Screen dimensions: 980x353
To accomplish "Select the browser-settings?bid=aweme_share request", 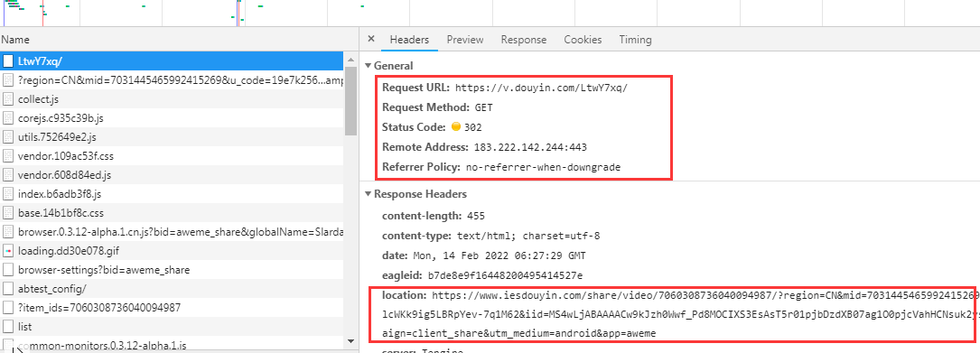I will coord(172,271).
